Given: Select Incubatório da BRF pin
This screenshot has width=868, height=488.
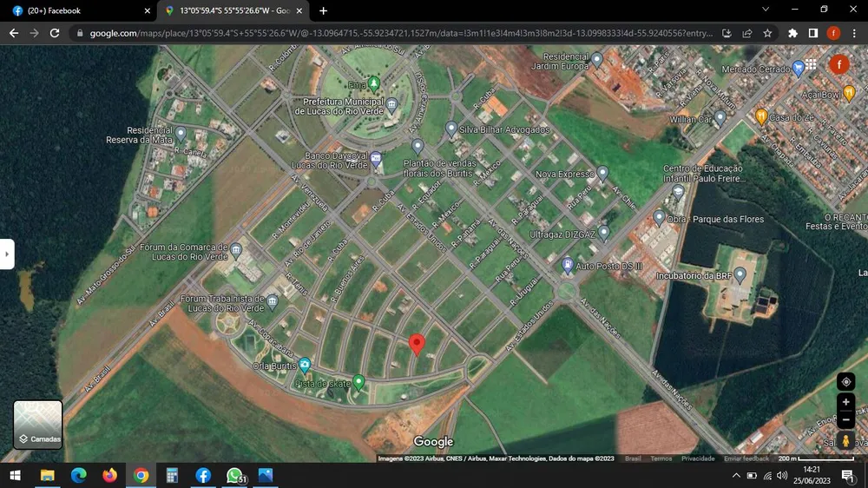Looking at the screenshot, I should tap(740, 274).
